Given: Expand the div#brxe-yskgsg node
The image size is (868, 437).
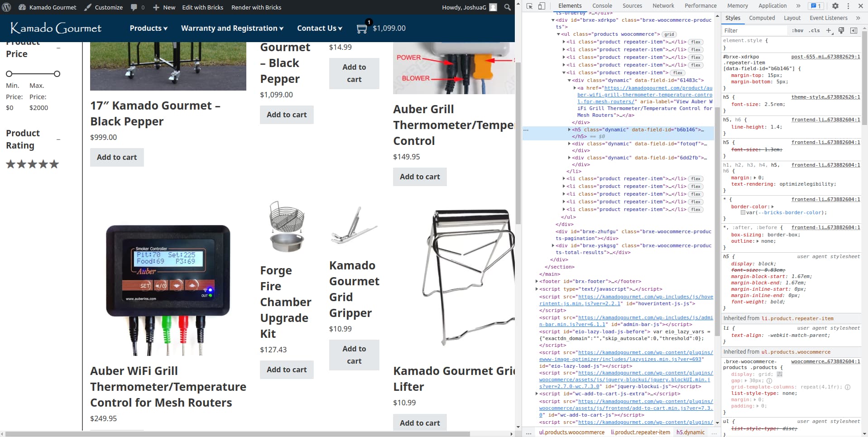Looking at the screenshot, I should [x=553, y=246].
